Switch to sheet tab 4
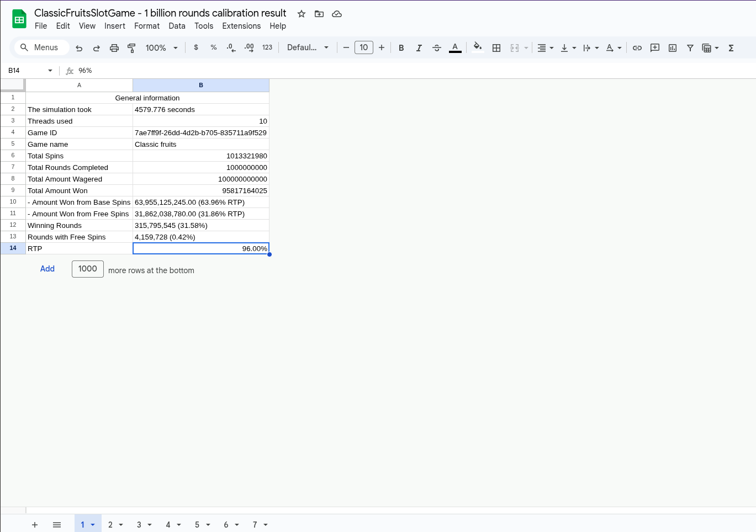Viewport: 756px width, 532px height. coord(168,525)
